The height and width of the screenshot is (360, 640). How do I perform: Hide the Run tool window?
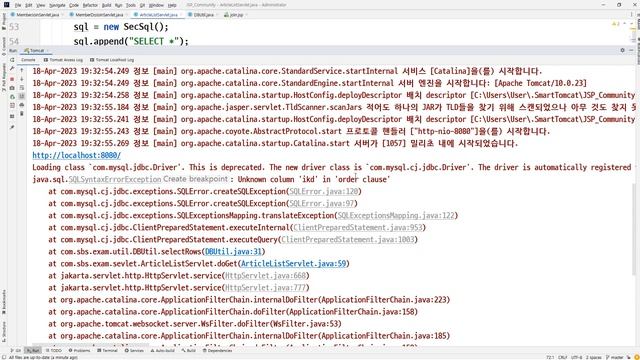pyautogui.click(x=631, y=50)
